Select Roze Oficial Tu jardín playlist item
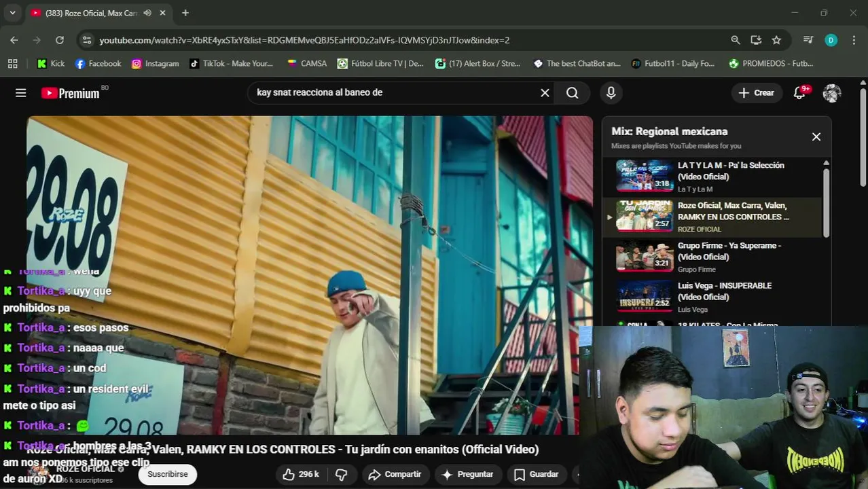 point(713,217)
